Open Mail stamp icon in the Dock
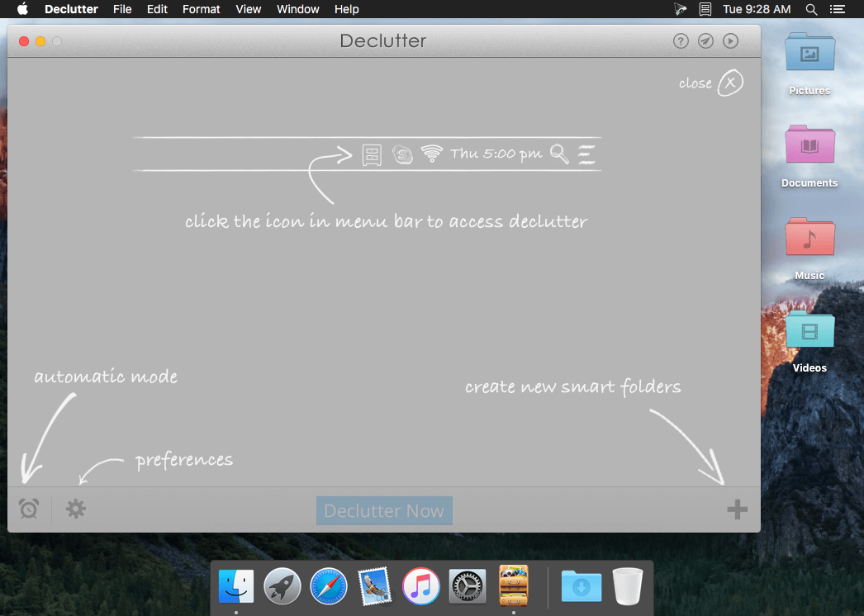Screen dimensions: 864x616 pos(375,586)
